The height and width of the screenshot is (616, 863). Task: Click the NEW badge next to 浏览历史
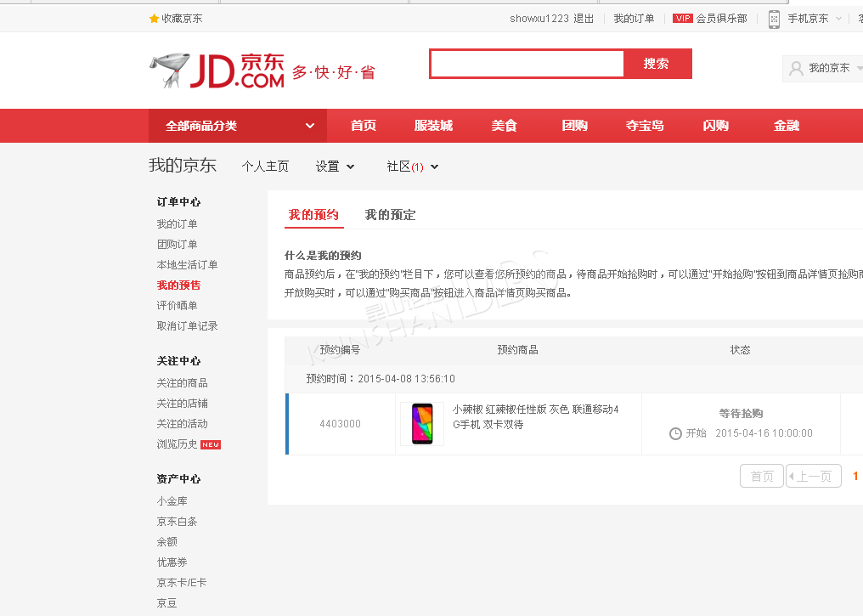211,445
